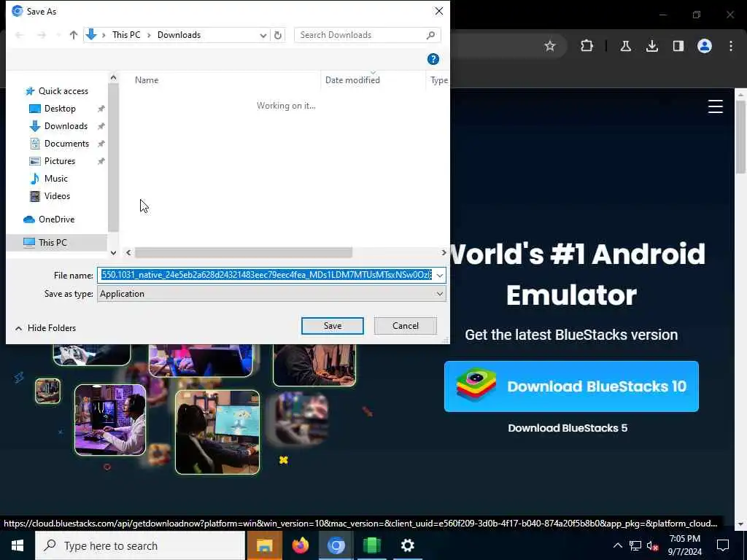Click navigation pane scroll down arrow
This screenshot has height=560, width=747.
pyautogui.click(x=113, y=253)
